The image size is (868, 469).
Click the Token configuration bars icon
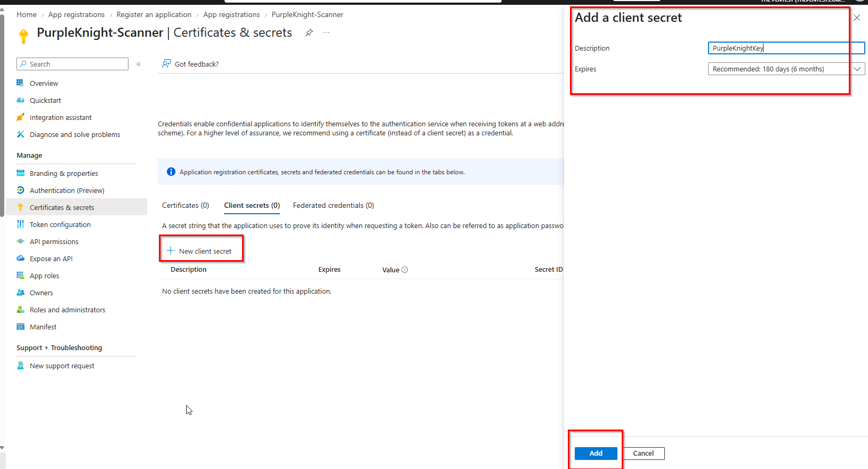20,224
